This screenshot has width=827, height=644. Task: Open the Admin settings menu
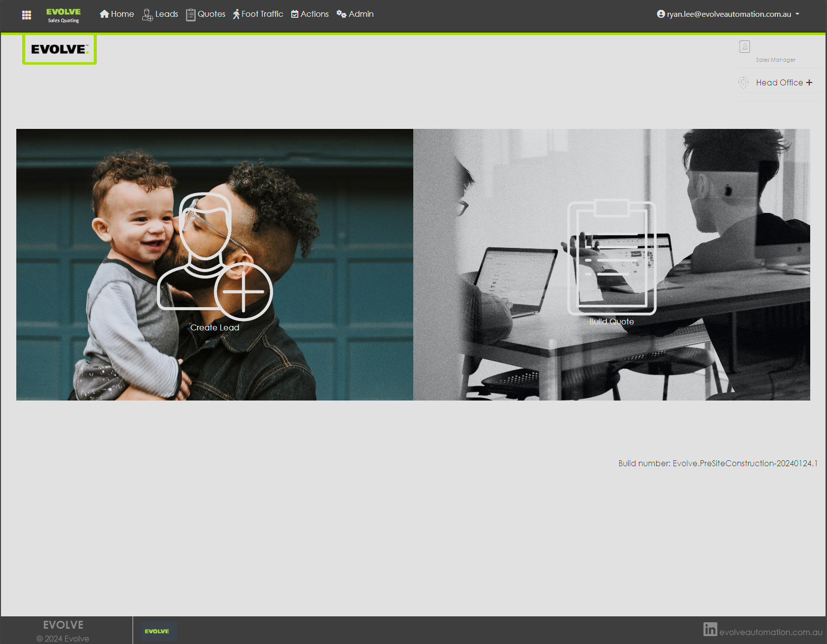click(x=355, y=14)
